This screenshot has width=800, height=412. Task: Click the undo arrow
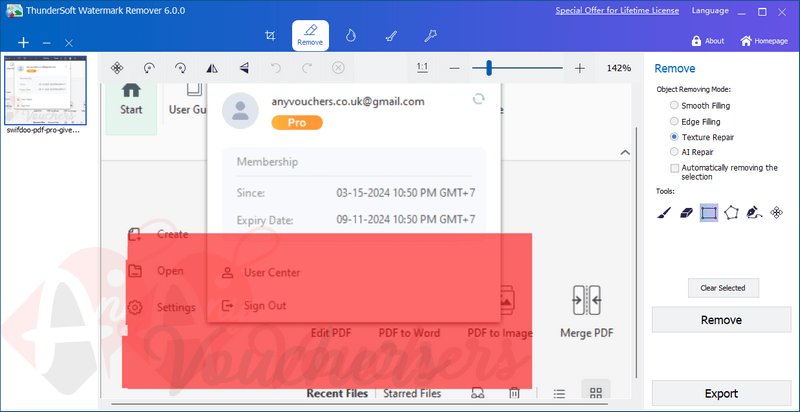coord(276,68)
